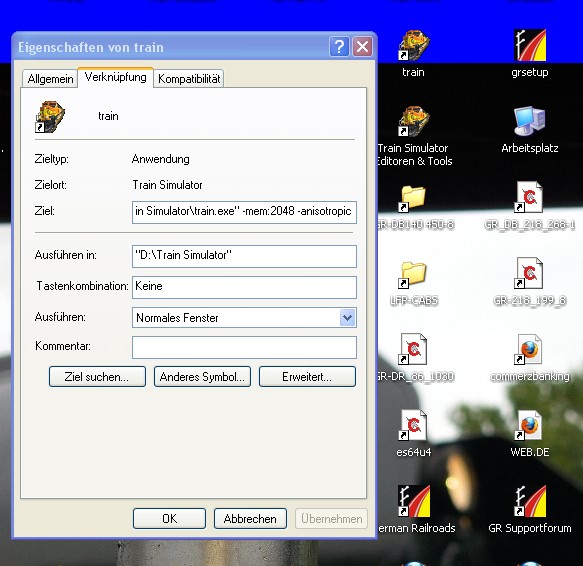Click the train icon inside the properties dialog

tap(50, 117)
